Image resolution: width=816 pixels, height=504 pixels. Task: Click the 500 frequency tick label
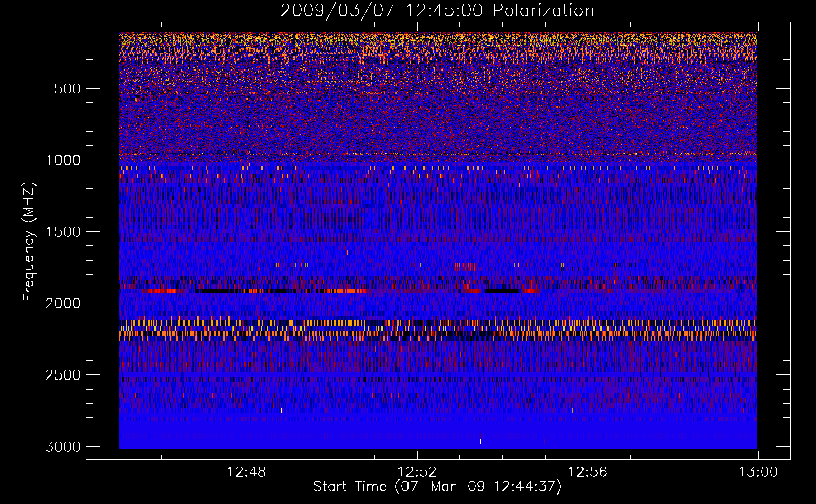(x=67, y=89)
